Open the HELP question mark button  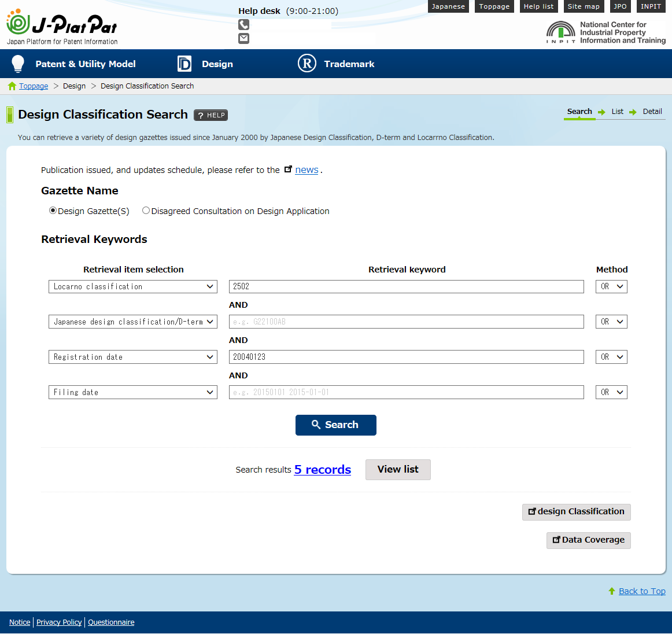[211, 115]
